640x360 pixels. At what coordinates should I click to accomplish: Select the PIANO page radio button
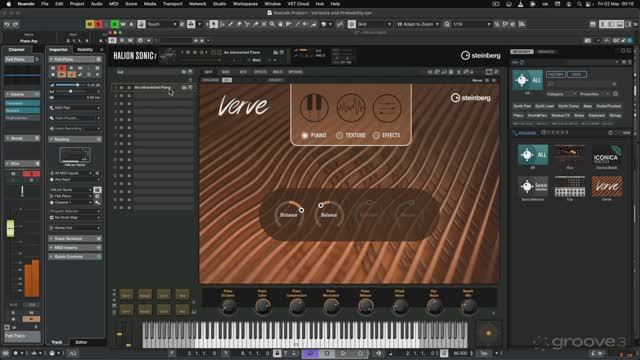click(304, 135)
